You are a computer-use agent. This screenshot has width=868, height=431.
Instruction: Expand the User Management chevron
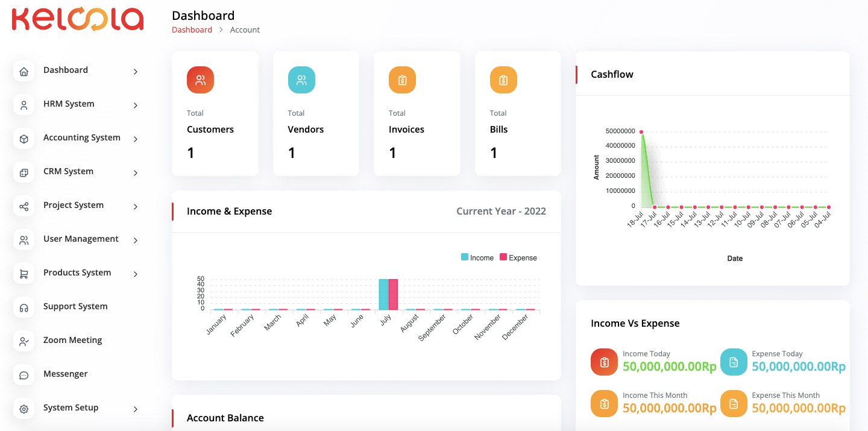[x=136, y=241]
